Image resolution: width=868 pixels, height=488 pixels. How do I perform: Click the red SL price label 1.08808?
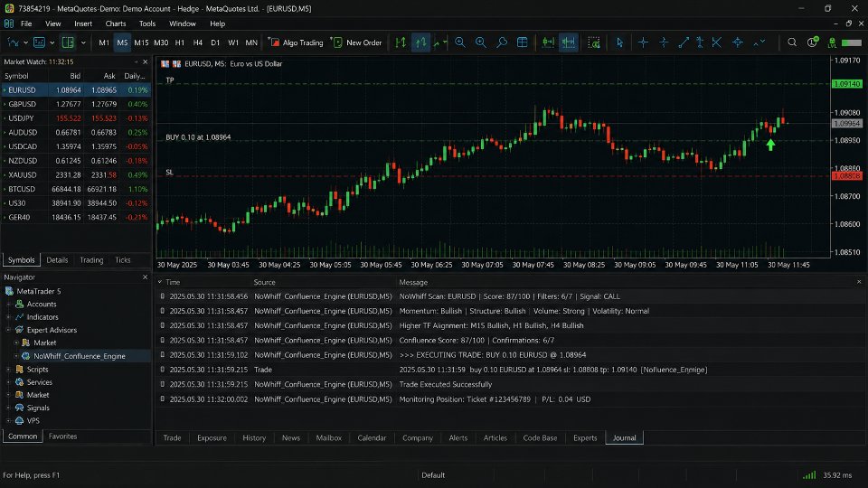point(847,176)
